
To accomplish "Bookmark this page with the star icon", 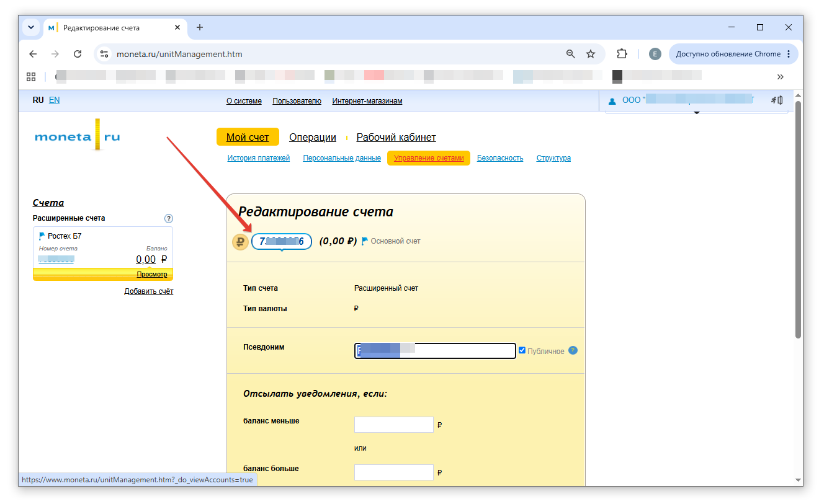I will (591, 54).
